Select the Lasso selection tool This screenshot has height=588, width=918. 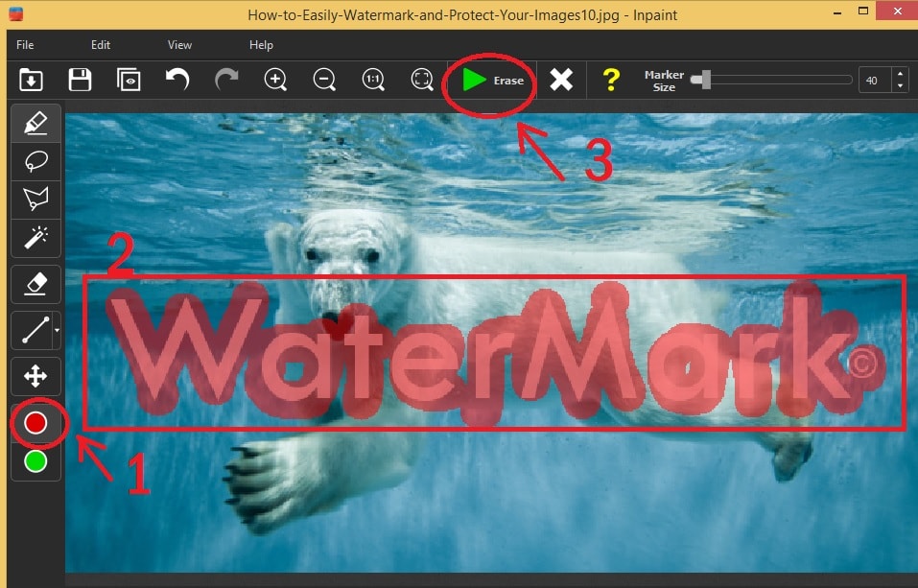pyautogui.click(x=35, y=161)
